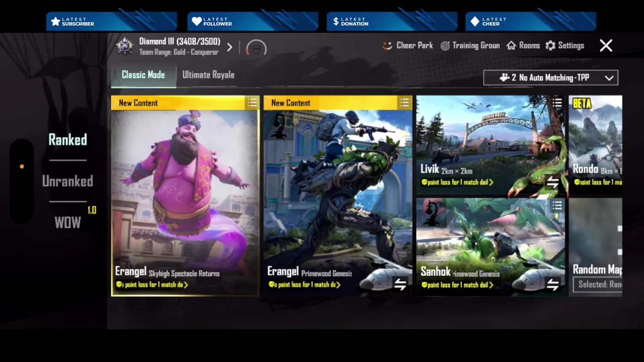Click the Latest Follower heart icon
The width and height of the screenshot is (644, 362).
point(197,22)
